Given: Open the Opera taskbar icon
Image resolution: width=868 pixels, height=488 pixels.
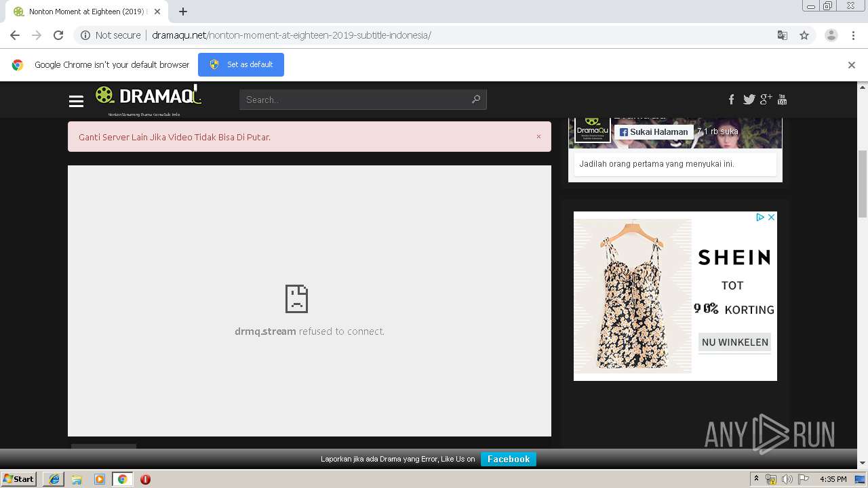Looking at the screenshot, I should point(145,479).
